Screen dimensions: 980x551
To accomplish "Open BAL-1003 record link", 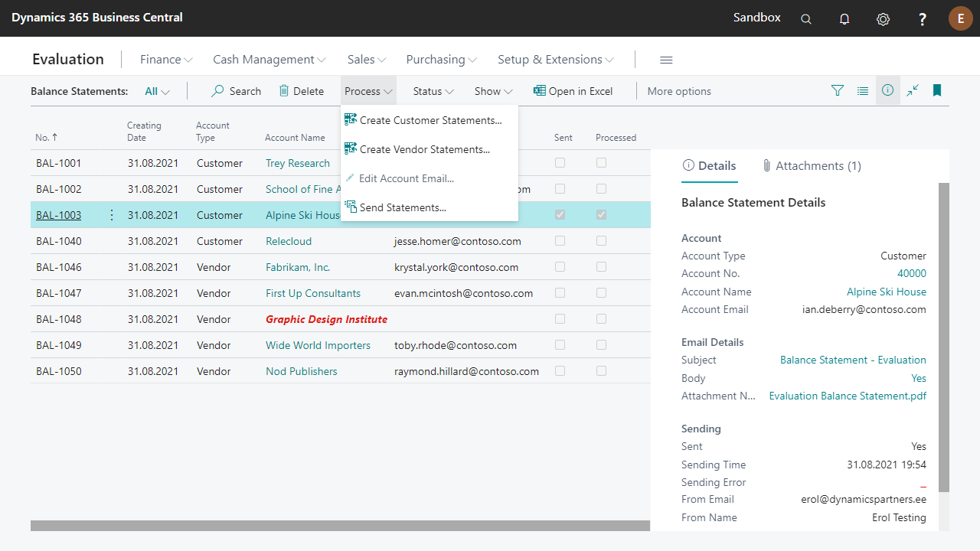I will pyautogui.click(x=58, y=215).
